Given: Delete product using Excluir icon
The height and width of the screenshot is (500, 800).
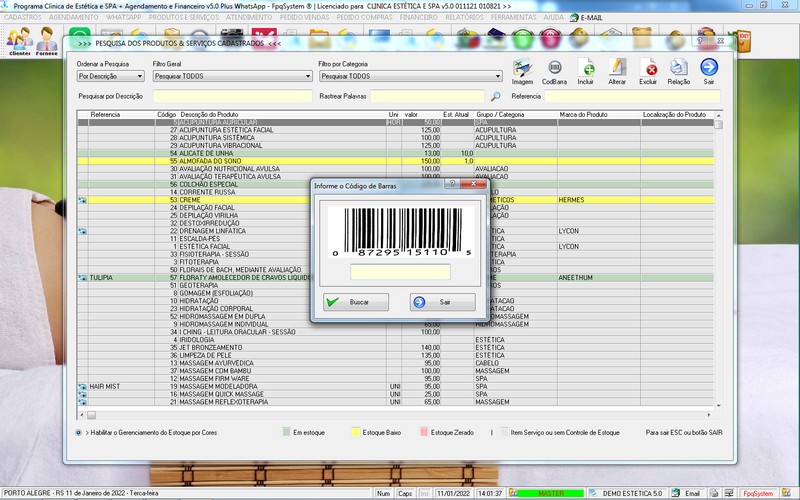Looking at the screenshot, I should pyautogui.click(x=648, y=71).
